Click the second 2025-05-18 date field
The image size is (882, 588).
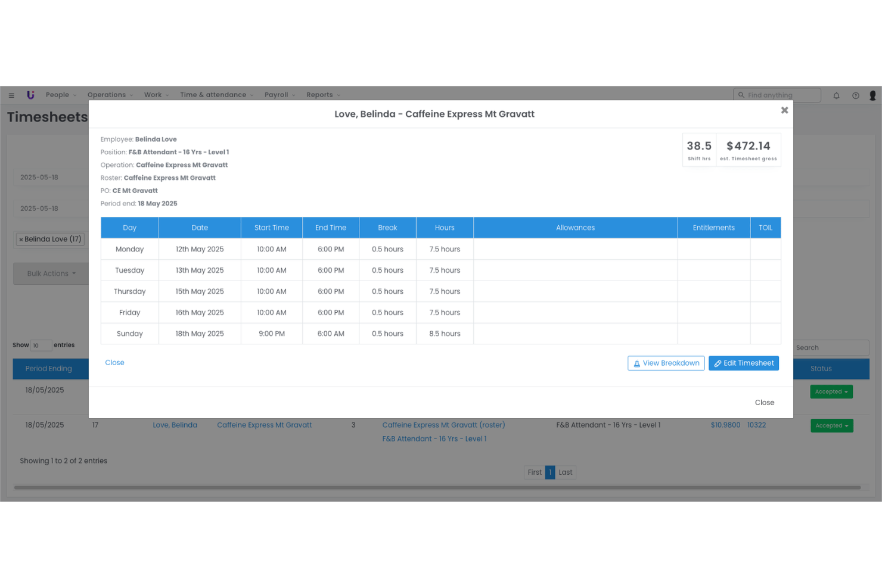[51, 209]
